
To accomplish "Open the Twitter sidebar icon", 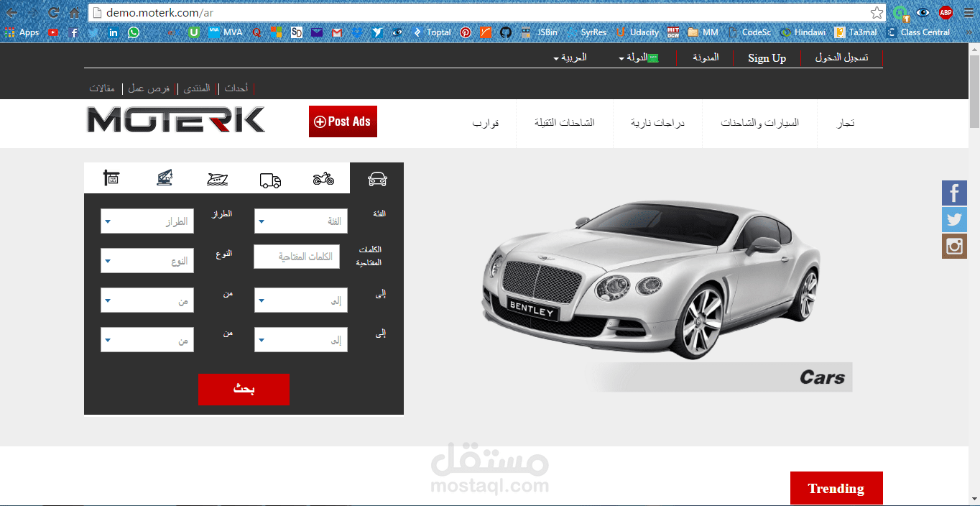I will click(954, 219).
